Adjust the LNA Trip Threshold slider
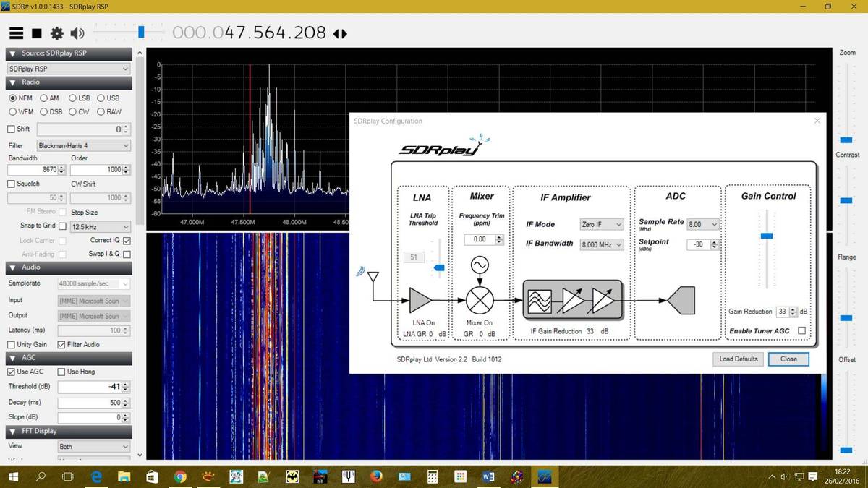 click(438, 266)
